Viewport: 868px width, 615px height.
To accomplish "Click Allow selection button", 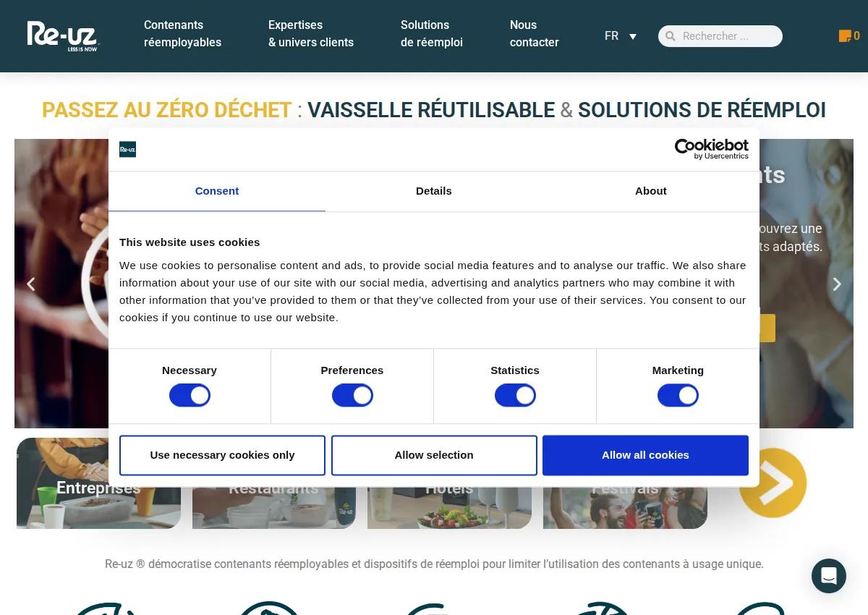I will click(x=434, y=455).
